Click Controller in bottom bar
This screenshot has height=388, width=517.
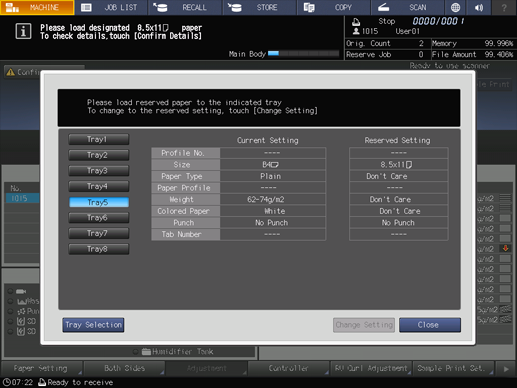click(289, 368)
